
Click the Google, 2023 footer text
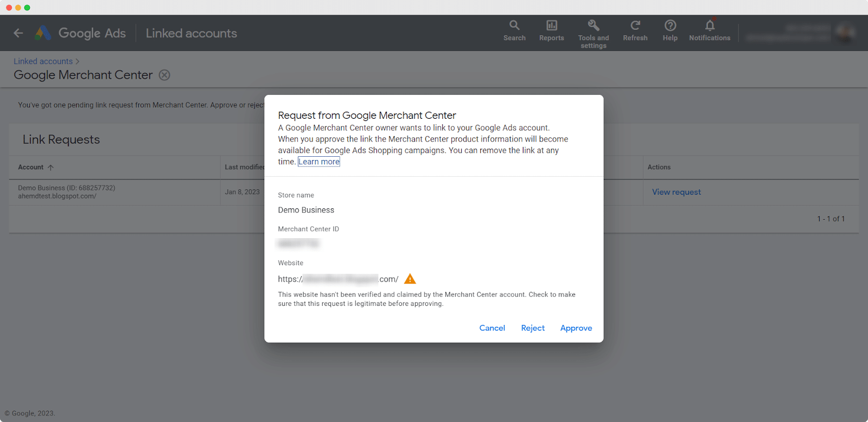[x=30, y=413]
